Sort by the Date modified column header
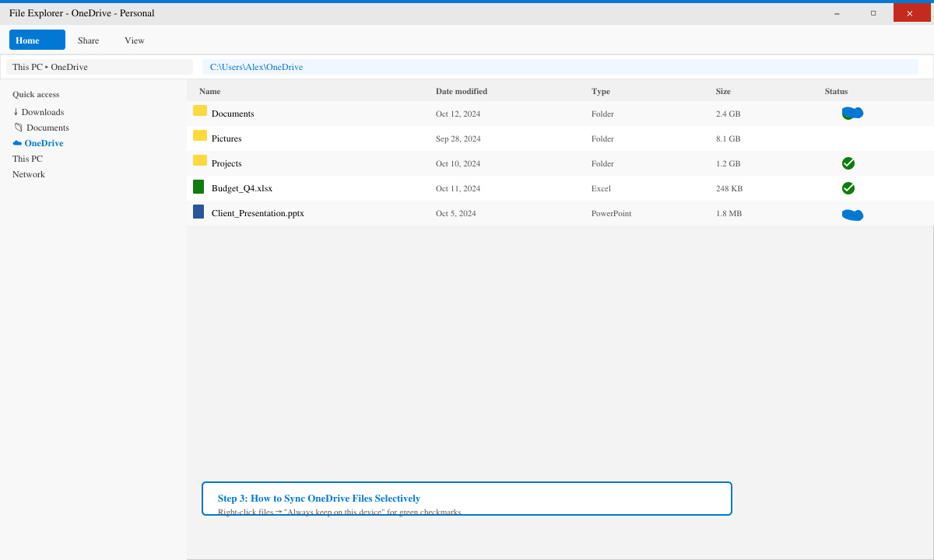Image resolution: width=934 pixels, height=560 pixels. (x=462, y=91)
